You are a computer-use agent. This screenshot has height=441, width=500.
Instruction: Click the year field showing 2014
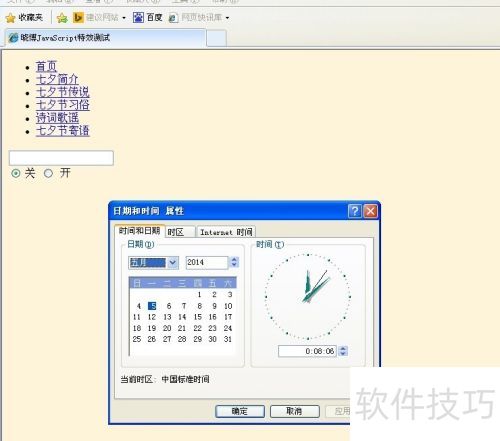pyautogui.click(x=207, y=262)
